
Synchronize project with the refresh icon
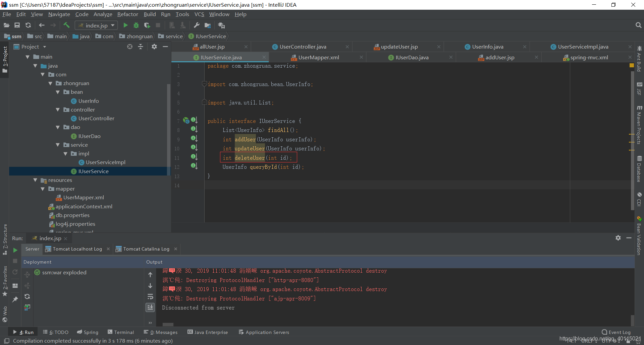click(x=28, y=25)
